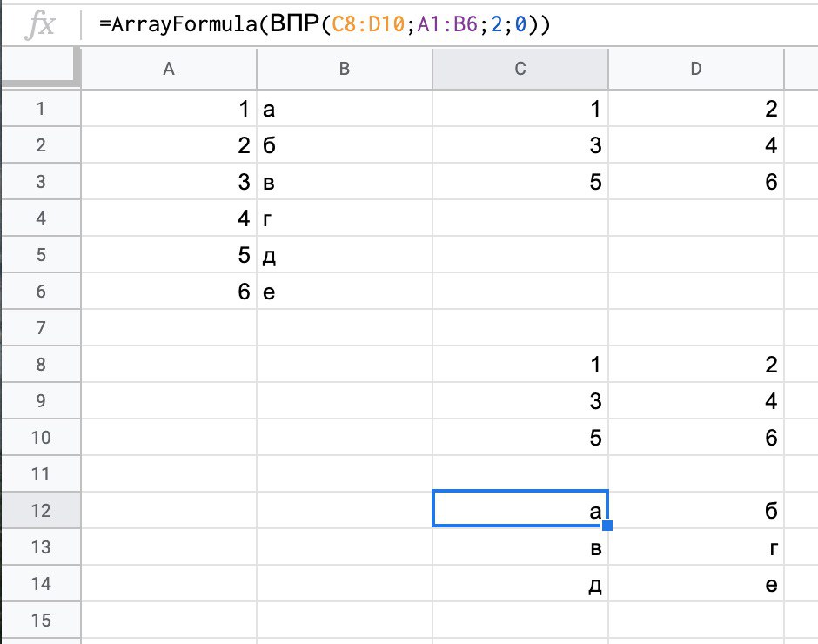818x644 pixels.
Task: Click the fx function icon
Action: point(40,24)
